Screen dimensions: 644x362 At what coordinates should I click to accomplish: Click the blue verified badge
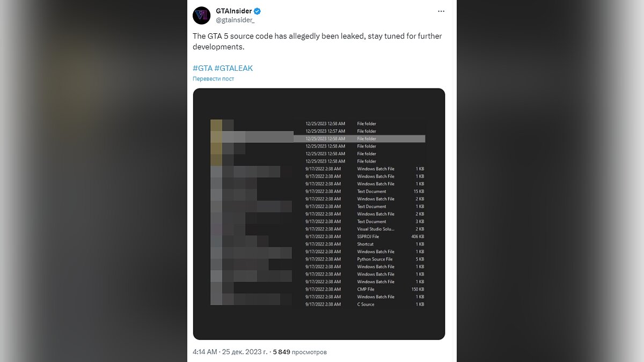(x=258, y=11)
